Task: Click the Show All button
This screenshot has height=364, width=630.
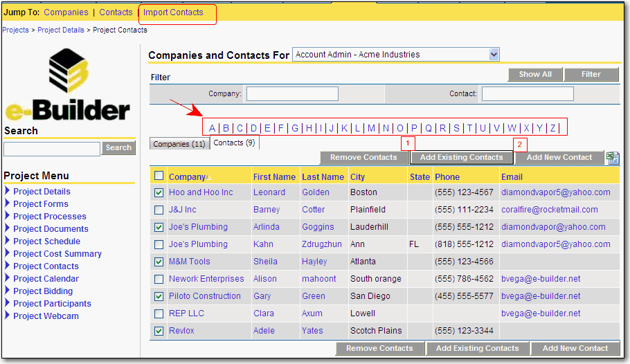Action: point(534,74)
